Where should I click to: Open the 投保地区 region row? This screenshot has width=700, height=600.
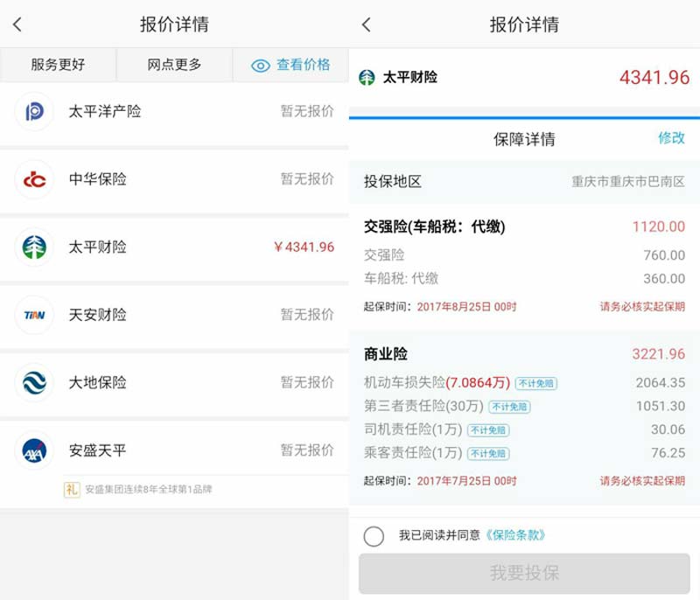pyautogui.click(x=524, y=182)
